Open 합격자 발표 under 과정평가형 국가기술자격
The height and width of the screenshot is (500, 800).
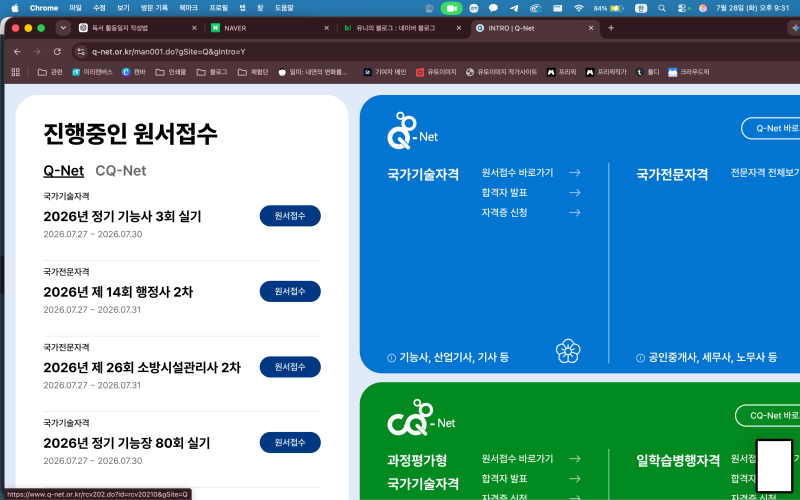tap(531, 479)
